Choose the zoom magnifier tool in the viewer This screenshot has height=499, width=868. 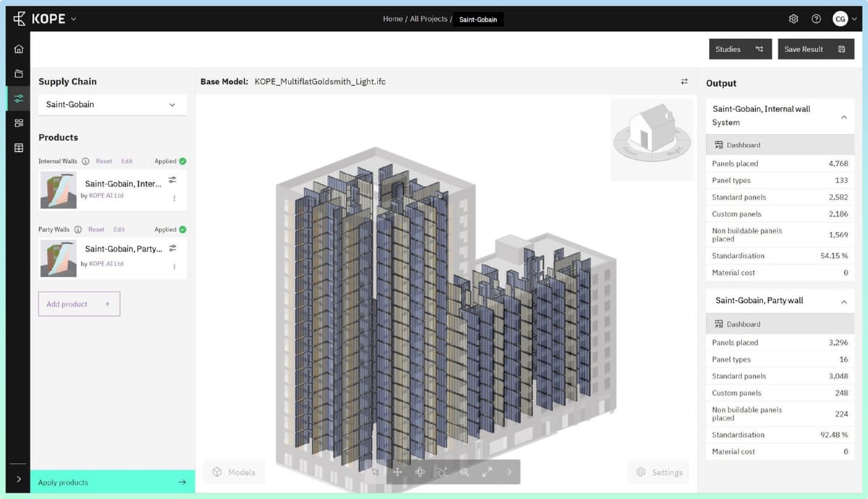click(x=464, y=472)
